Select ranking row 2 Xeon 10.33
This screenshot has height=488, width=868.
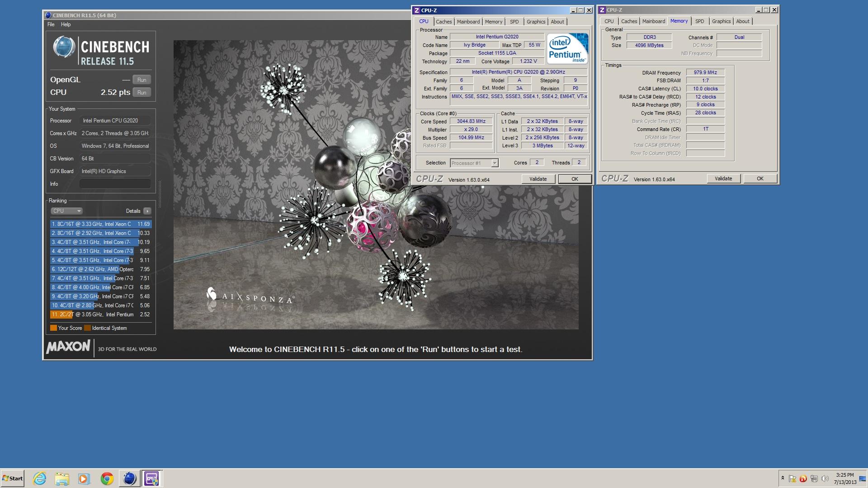tap(100, 233)
